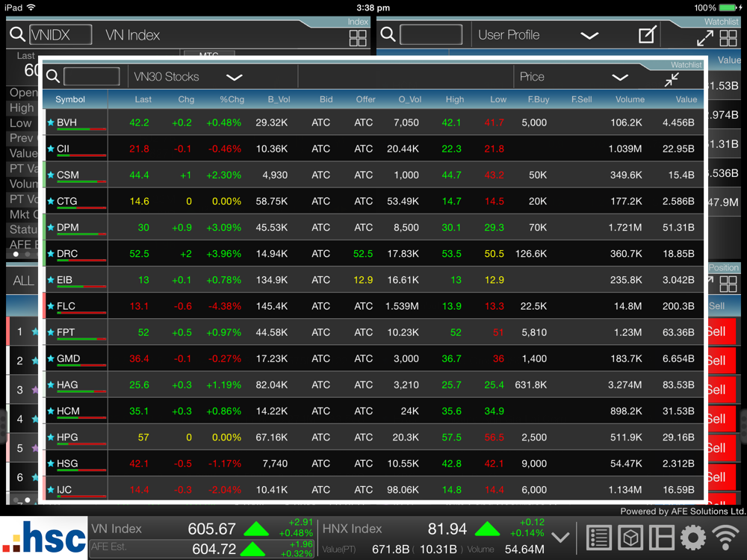Screen dimensions: 747x560
Task: Toggle the favorite star for EIB
Action: coord(51,279)
